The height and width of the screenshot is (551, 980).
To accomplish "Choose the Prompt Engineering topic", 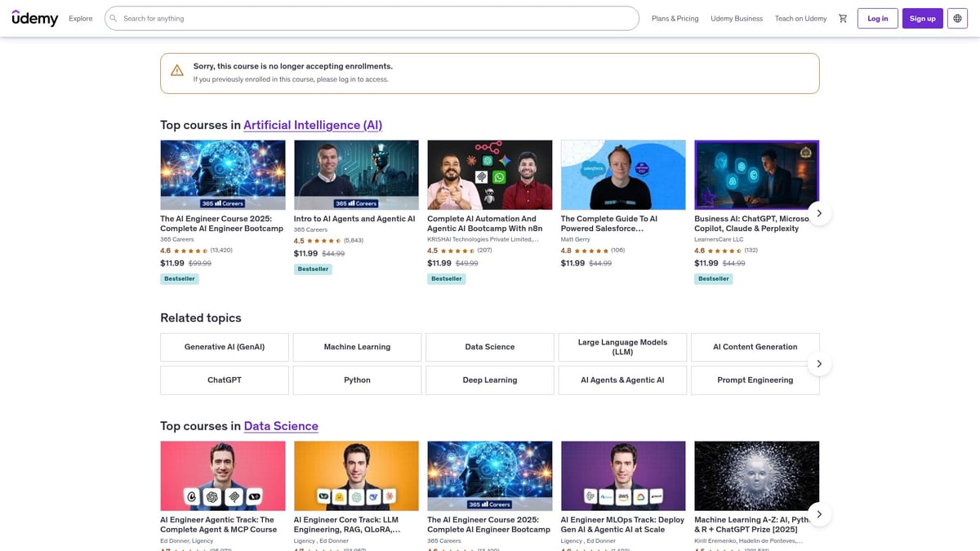I will 755,380.
